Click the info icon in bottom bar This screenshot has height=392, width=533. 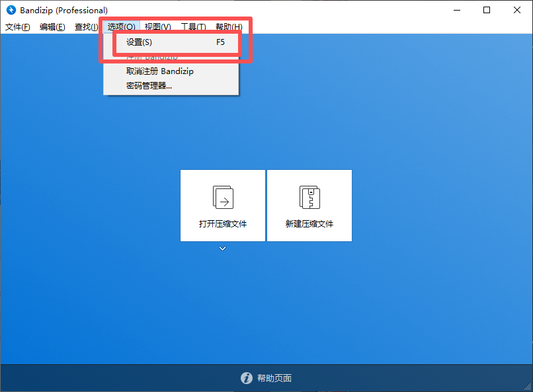247,378
